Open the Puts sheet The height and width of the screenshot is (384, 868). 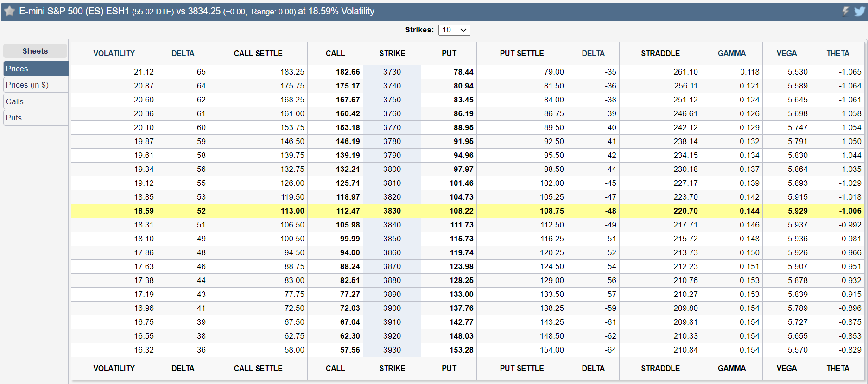36,118
